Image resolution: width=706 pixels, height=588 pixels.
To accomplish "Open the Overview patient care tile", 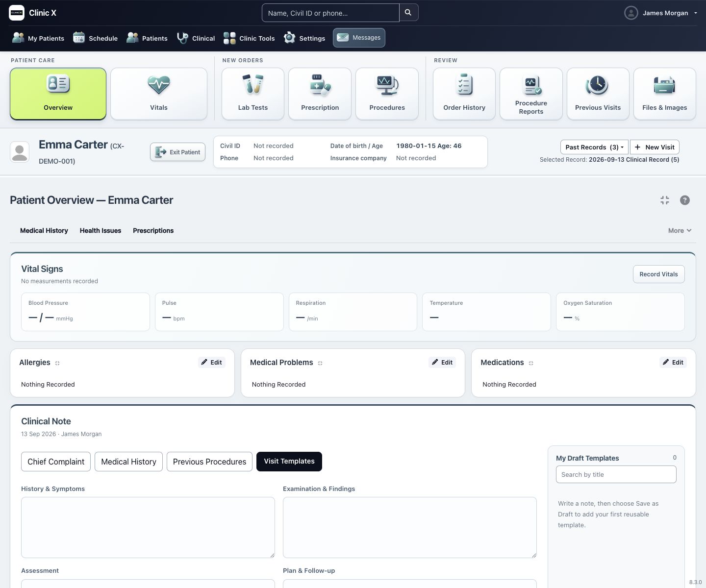I will pos(58,94).
